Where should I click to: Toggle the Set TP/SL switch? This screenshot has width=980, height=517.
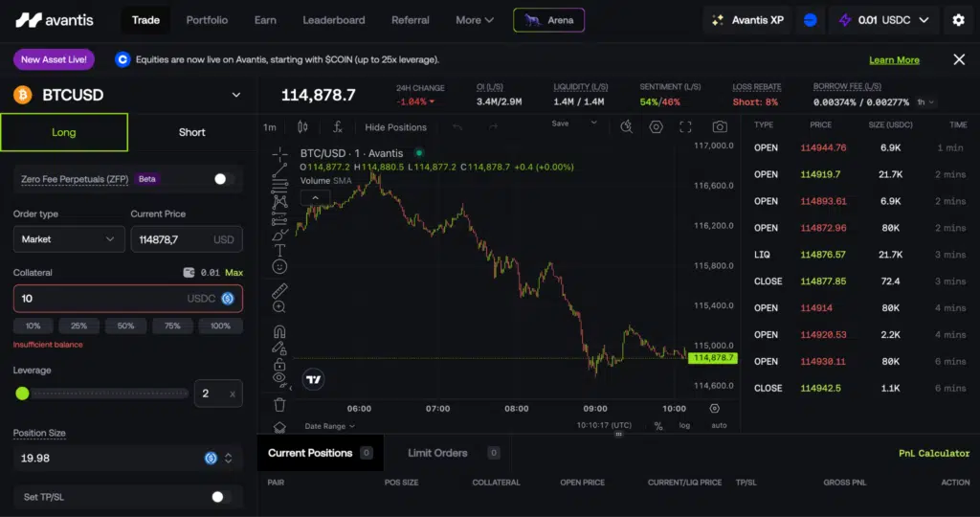pos(219,497)
